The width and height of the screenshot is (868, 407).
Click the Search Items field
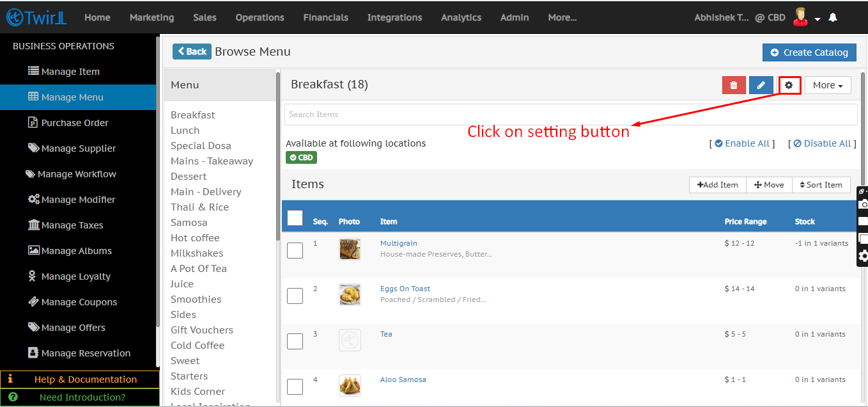tap(570, 115)
